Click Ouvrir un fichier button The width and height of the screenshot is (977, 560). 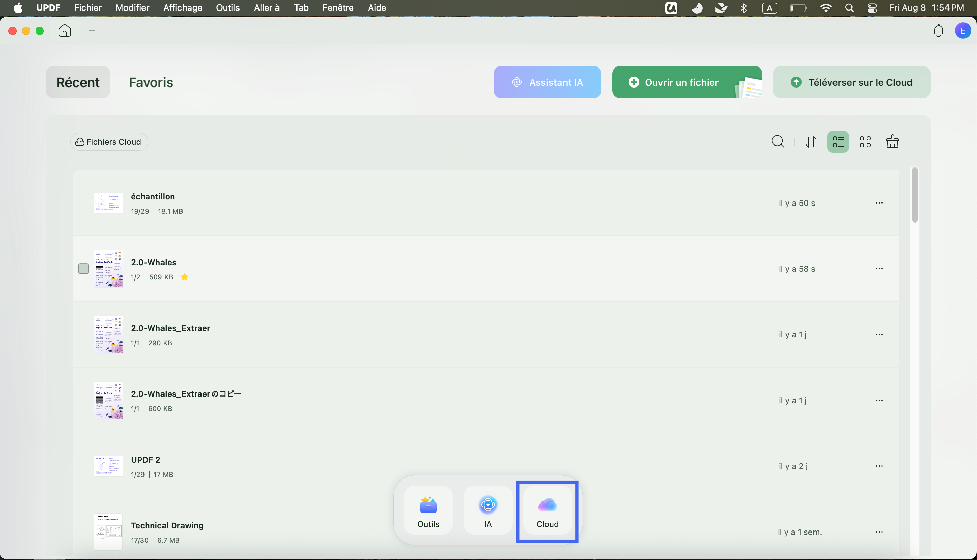pyautogui.click(x=687, y=82)
